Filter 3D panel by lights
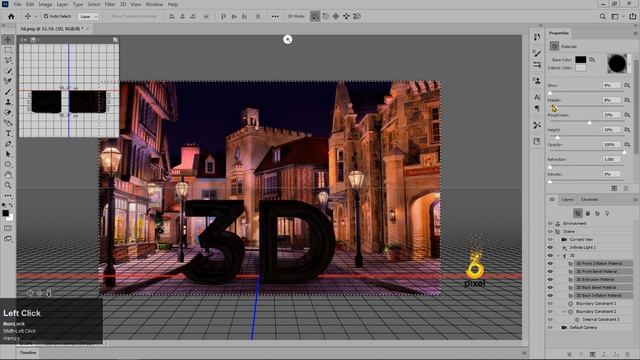 tap(607, 213)
